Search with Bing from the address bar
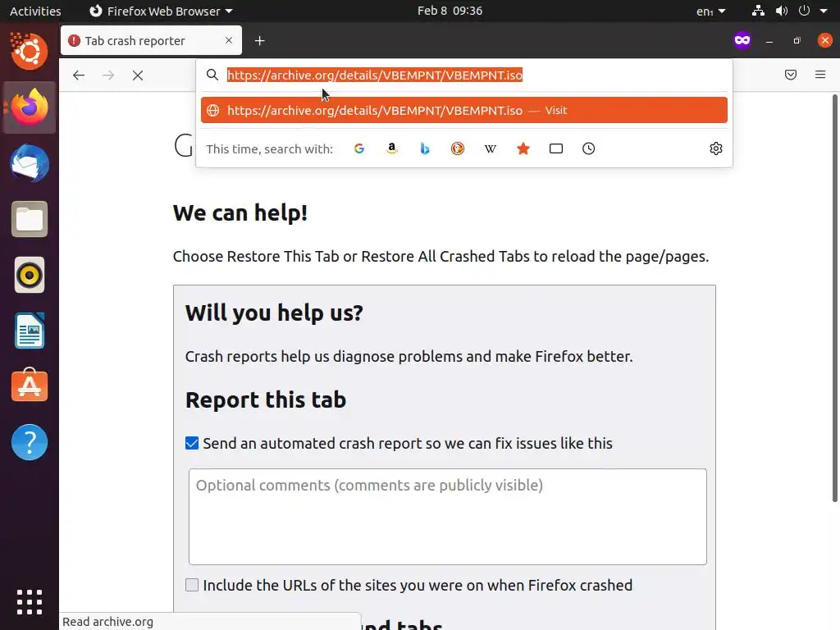 pos(425,149)
